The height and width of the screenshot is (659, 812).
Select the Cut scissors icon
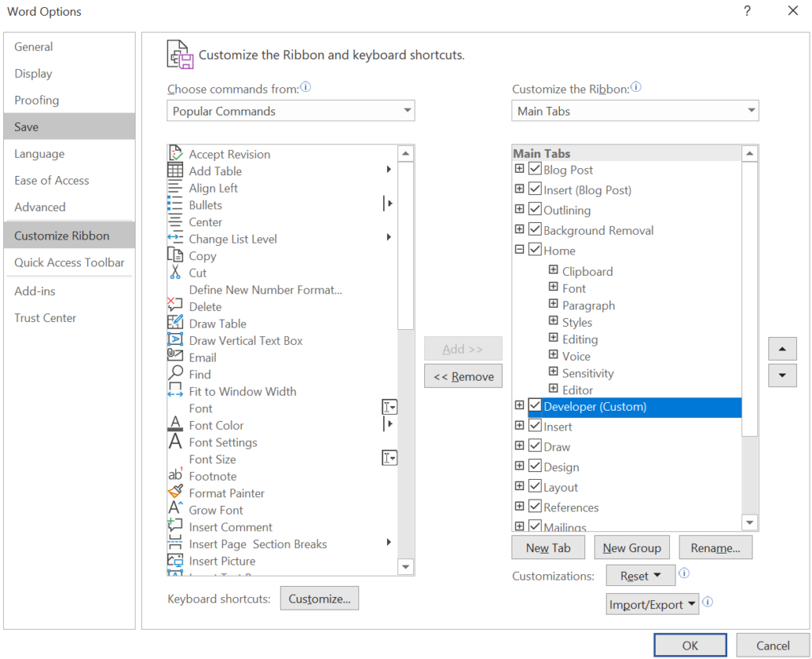(x=175, y=273)
